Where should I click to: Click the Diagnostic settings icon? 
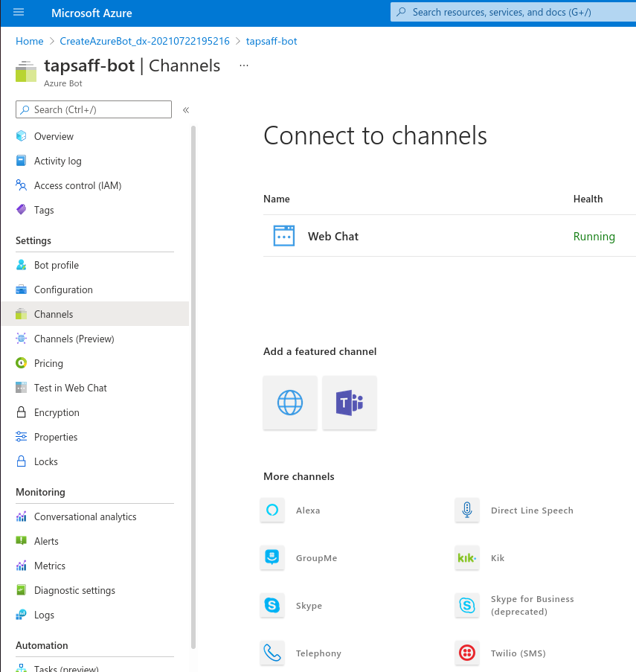21,590
